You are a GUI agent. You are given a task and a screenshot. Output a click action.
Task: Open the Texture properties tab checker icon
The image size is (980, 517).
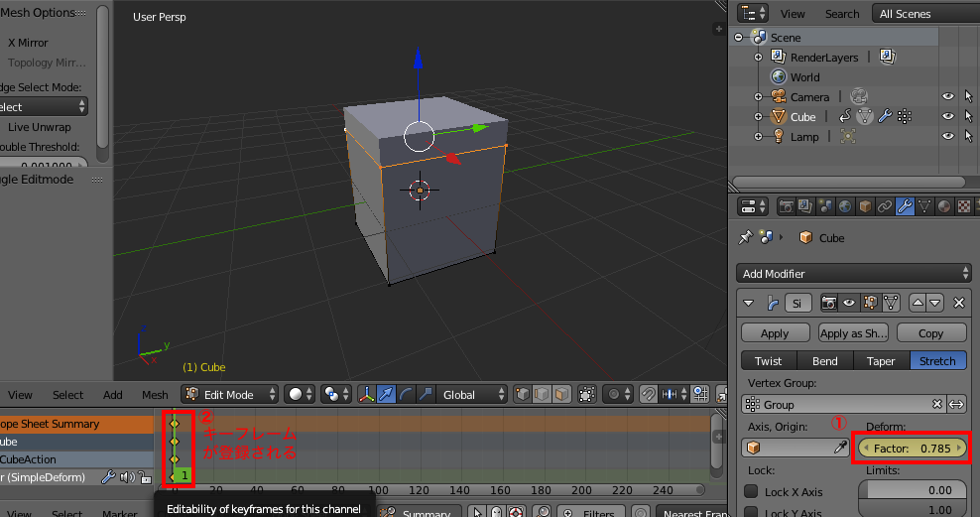[x=964, y=206]
